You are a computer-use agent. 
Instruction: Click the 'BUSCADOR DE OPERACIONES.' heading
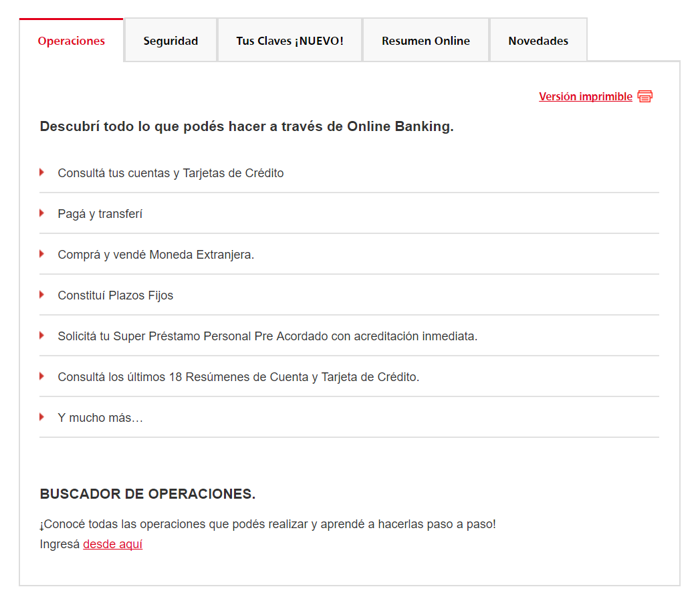pos(148,494)
